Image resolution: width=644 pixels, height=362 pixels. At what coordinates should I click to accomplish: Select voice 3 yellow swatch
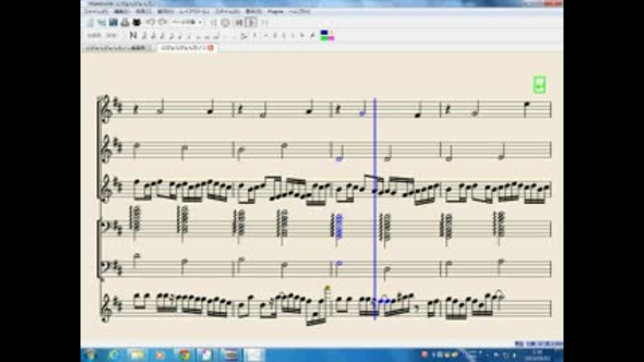pos(331,32)
